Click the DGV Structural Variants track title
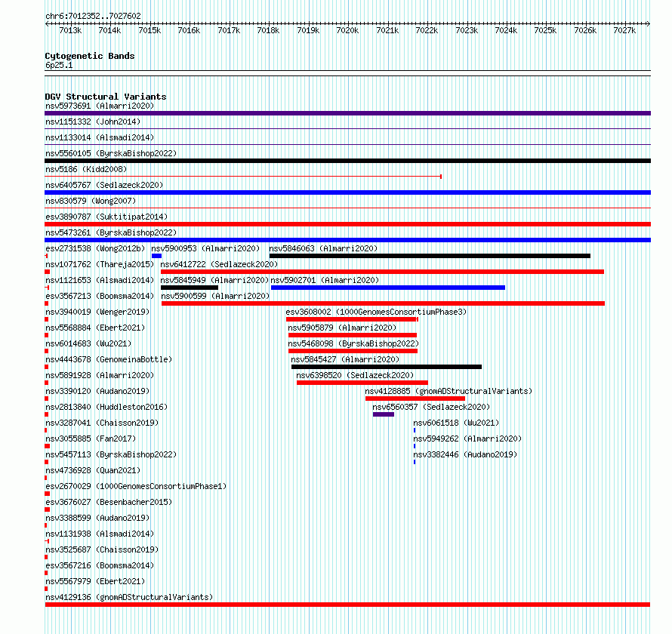 106,97
